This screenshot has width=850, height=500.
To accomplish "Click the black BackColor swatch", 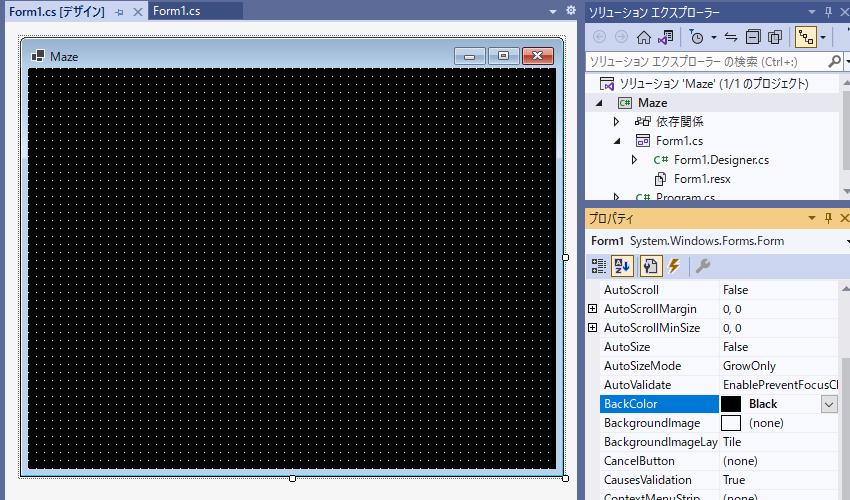I will (x=731, y=404).
